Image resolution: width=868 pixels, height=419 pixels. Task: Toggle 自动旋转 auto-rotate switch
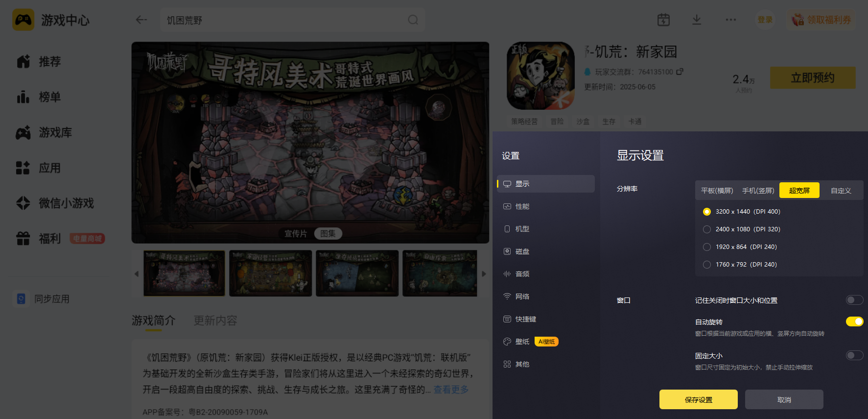854,321
